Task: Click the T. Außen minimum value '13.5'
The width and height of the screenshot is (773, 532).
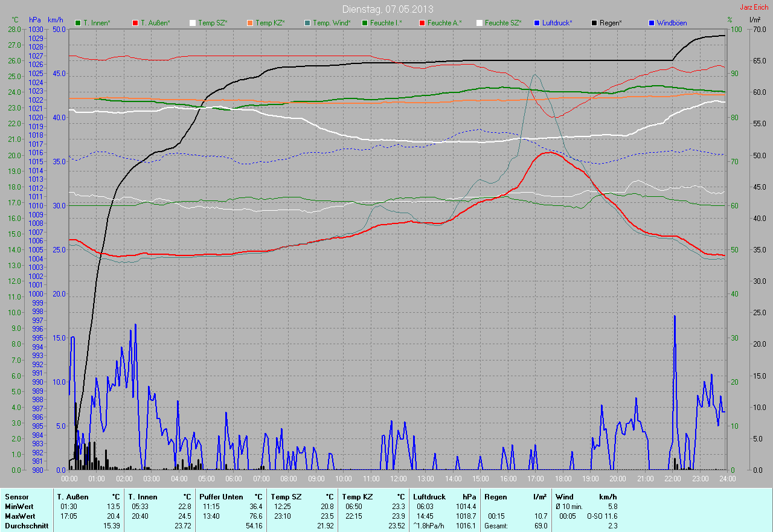Action: pyautogui.click(x=114, y=506)
